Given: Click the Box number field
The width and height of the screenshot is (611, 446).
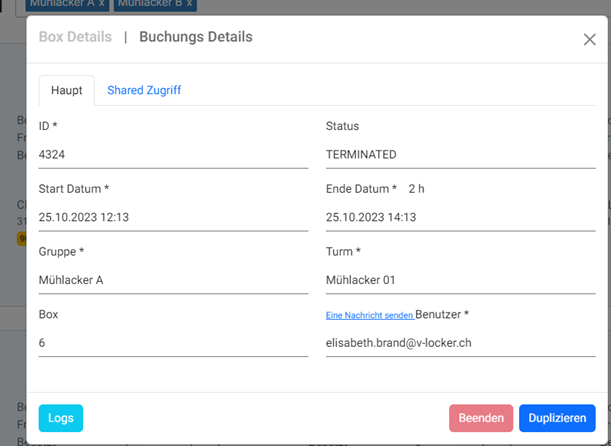Looking at the screenshot, I should coord(173,342).
